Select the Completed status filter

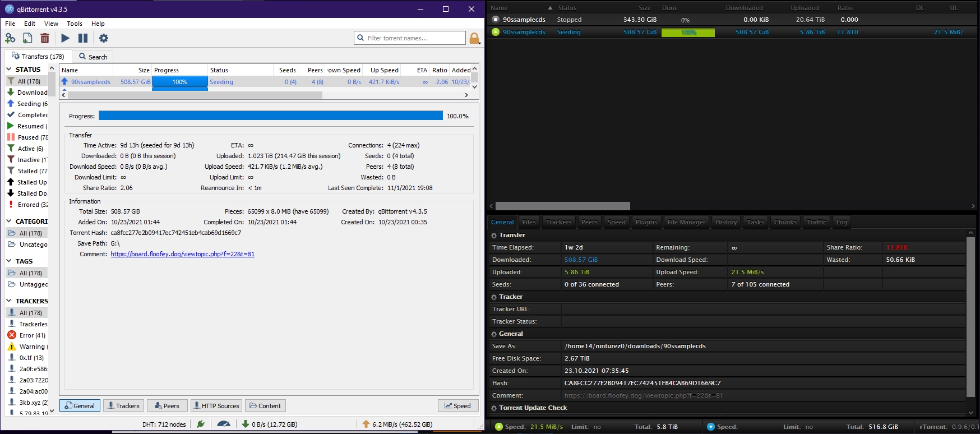tap(28, 115)
